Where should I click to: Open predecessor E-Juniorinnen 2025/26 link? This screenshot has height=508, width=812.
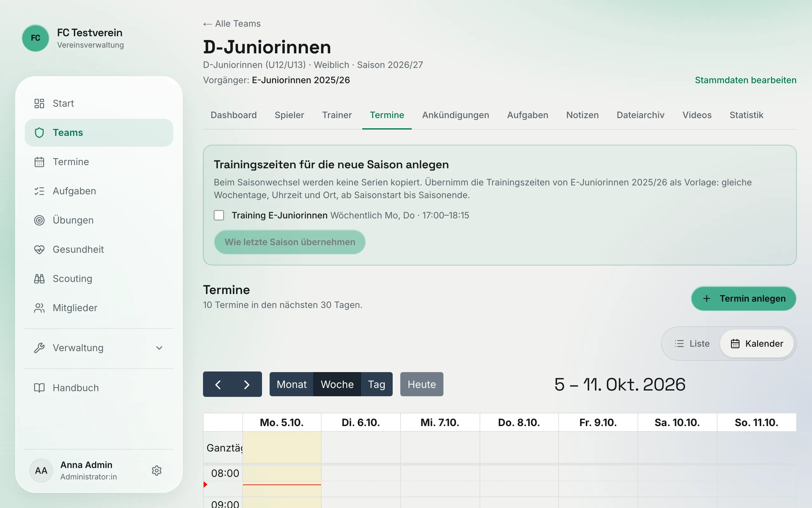301,80
